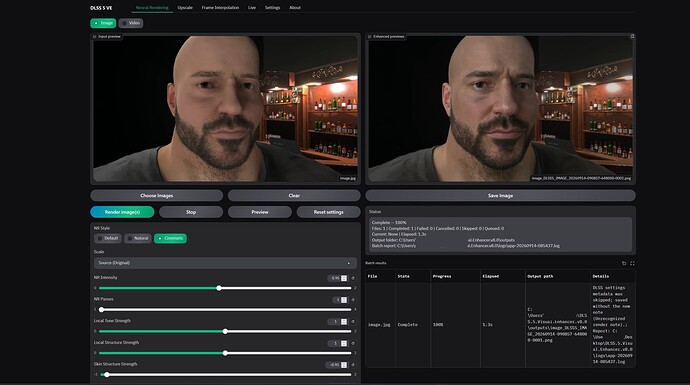This screenshot has height=385, width=690.
Task: Reset the NR Intensity value icon
Action: 353,278
